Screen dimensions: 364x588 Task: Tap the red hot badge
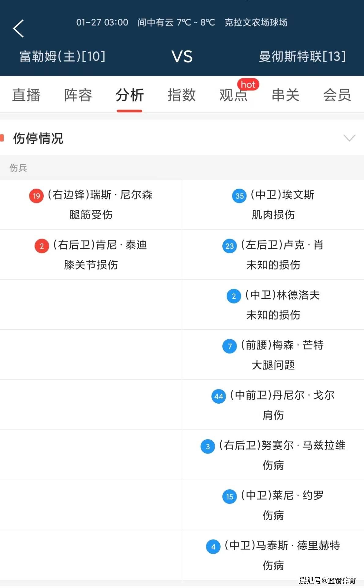pos(248,85)
